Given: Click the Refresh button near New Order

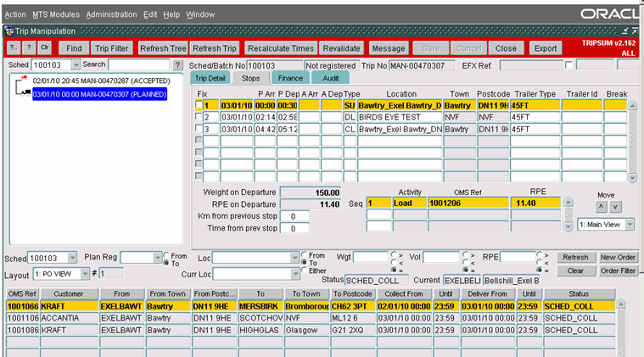Looking at the screenshot, I should click(575, 257).
